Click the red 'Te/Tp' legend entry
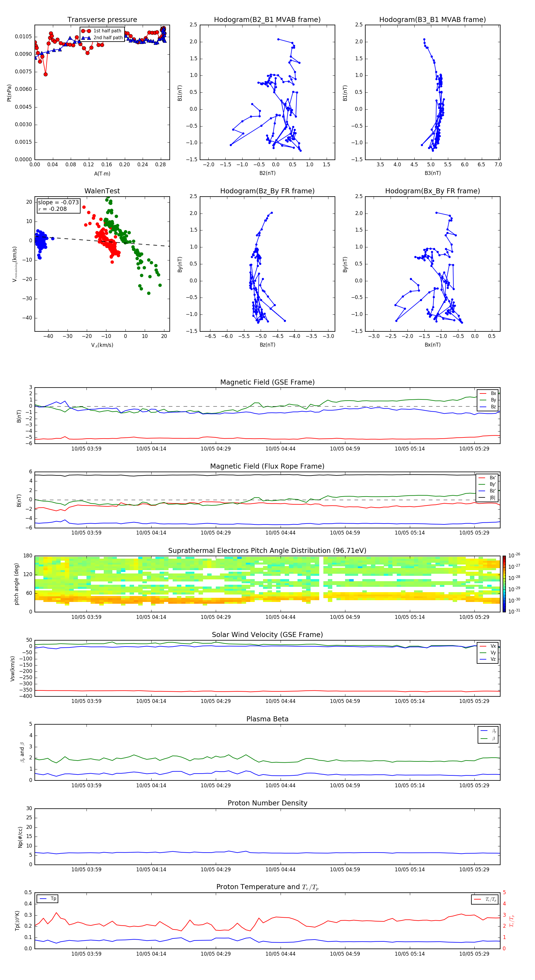The height and width of the screenshot is (980, 535). pos(485,899)
